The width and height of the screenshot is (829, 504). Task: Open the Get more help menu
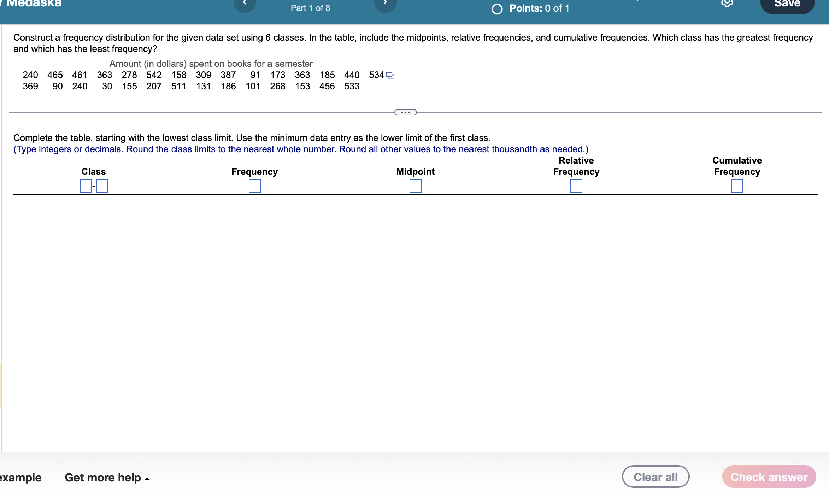(103, 478)
